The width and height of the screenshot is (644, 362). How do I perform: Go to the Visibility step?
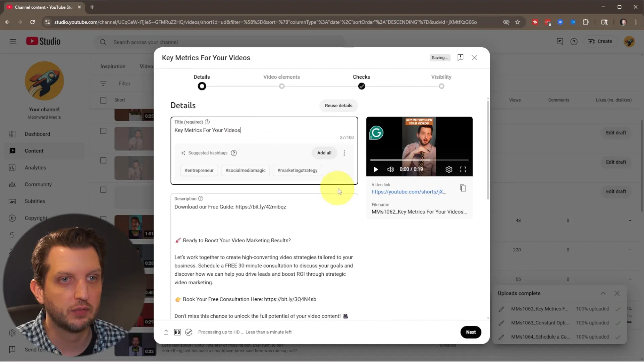pyautogui.click(x=441, y=82)
